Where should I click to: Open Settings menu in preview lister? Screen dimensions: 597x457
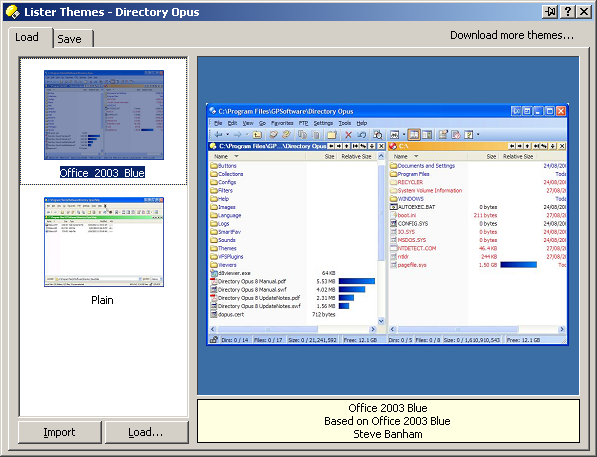pos(323,123)
